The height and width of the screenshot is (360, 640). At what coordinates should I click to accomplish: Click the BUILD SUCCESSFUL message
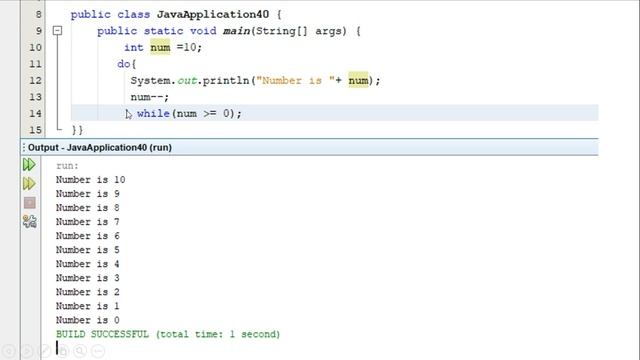coord(168,334)
